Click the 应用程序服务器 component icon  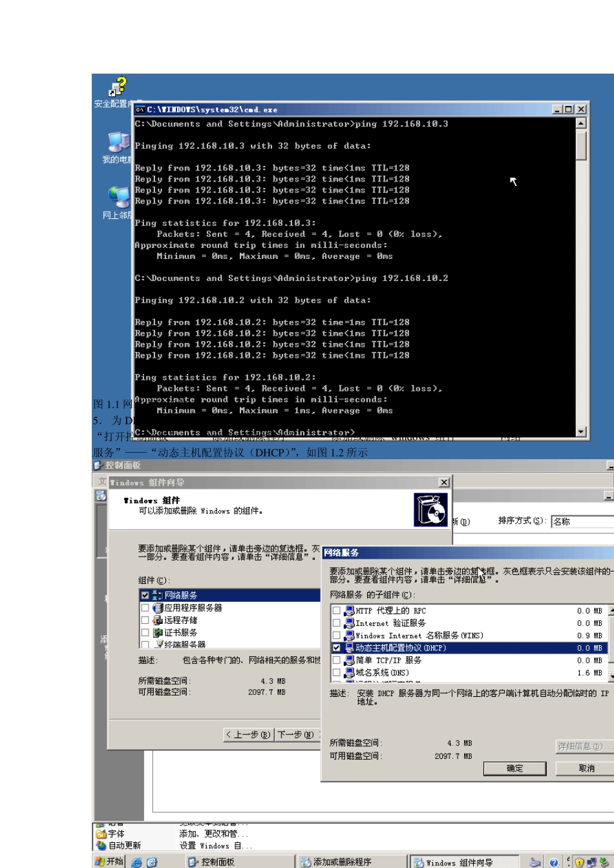[157, 608]
